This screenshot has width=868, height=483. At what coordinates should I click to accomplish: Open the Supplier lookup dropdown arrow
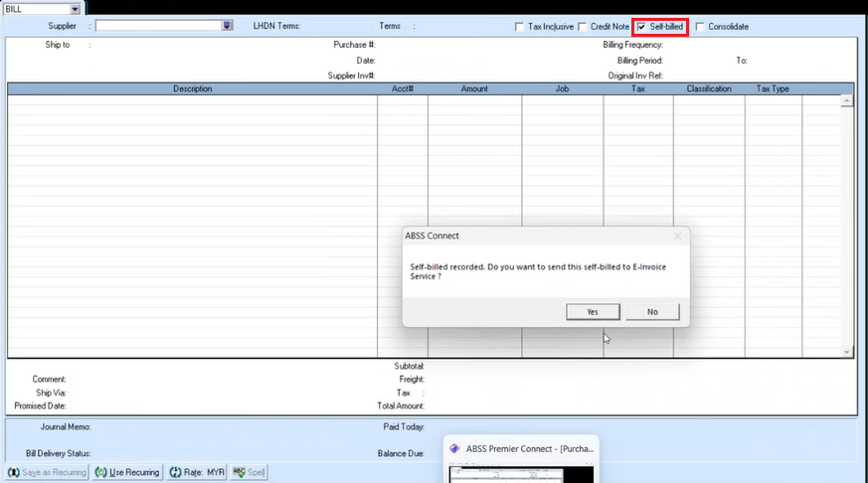click(228, 26)
